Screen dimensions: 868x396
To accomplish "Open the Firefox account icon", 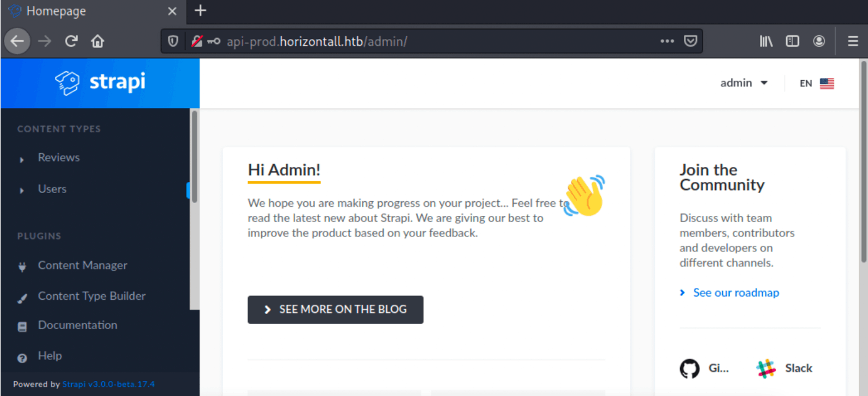I will click(819, 42).
